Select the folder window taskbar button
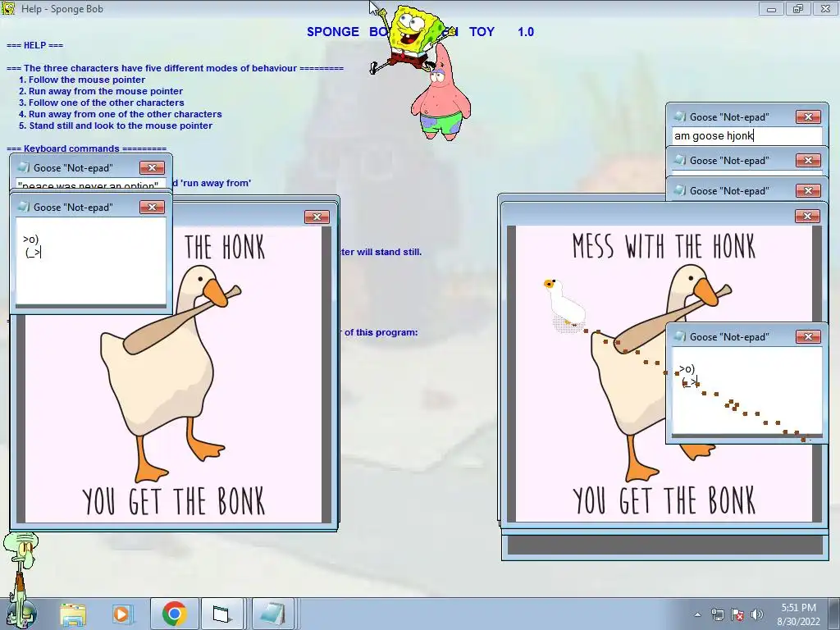The height and width of the screenshot is (630, 840). point(221,614)
